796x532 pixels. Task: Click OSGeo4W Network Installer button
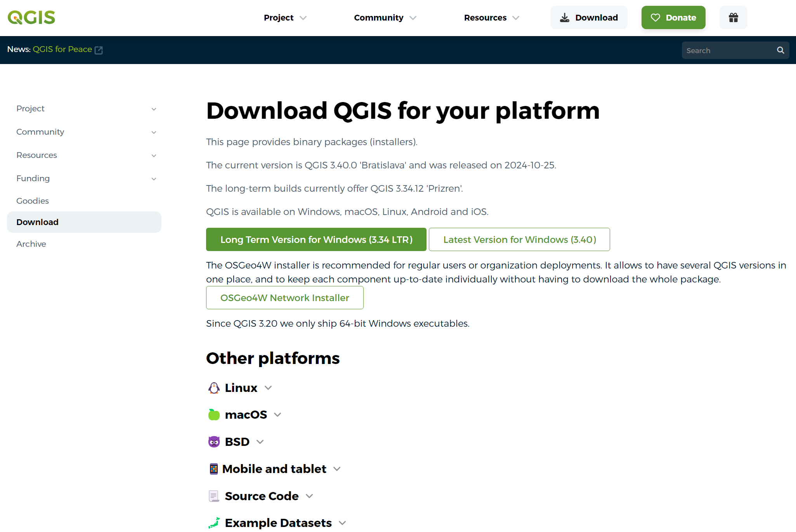pos(284,298)
